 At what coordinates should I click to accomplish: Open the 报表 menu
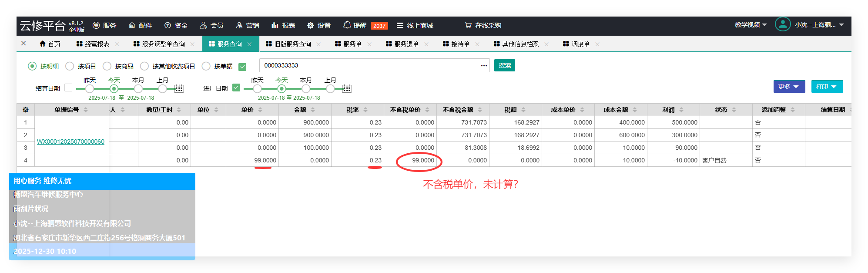[283, 25]
